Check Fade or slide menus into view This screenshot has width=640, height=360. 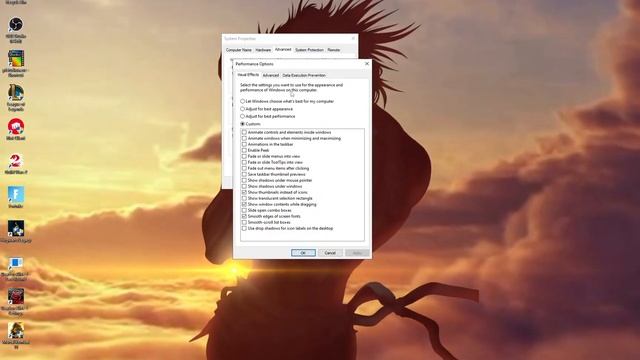tap(244, 156)
